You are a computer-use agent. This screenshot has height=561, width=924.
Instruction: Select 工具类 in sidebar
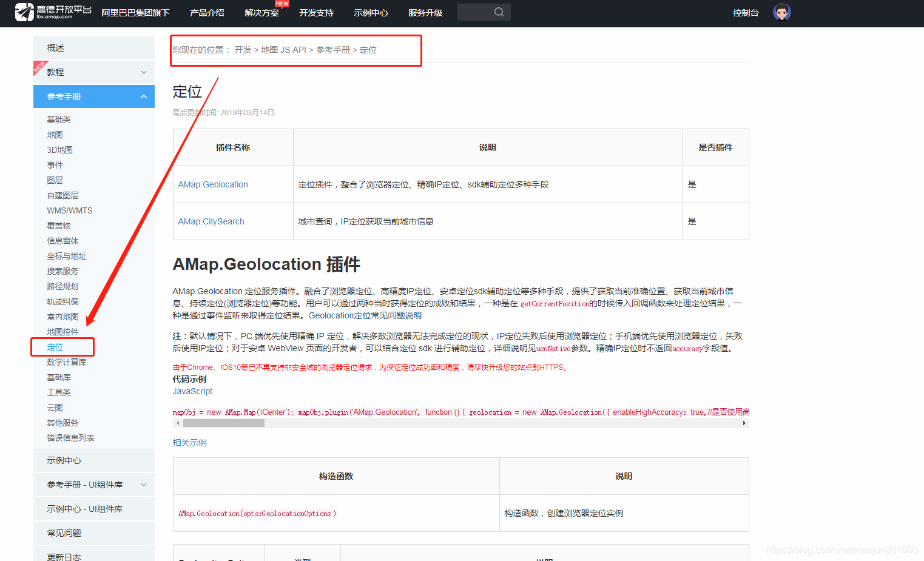click(x=59, y=392)
